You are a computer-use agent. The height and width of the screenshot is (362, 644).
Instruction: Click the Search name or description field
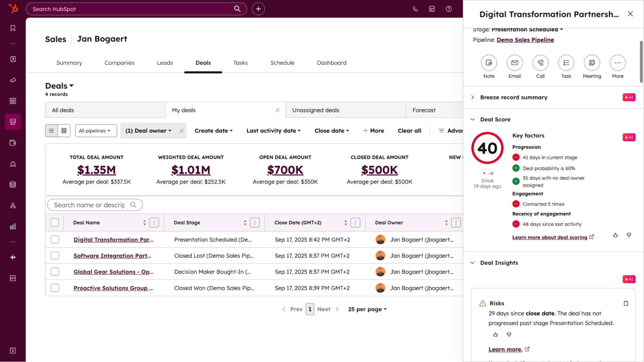tap(95, 205)
